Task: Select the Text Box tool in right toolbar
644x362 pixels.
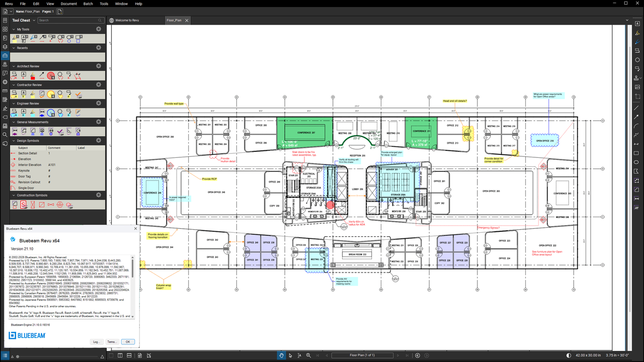Action: coord(637,25)
